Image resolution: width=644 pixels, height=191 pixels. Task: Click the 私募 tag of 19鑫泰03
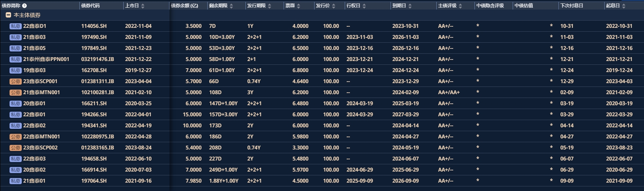(16, 70)
